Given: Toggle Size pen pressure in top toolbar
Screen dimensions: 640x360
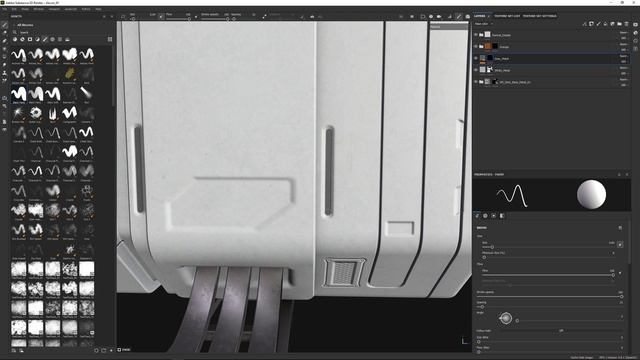Looking at the screenshot, I should pyautogui.click(x=161, y=17).
